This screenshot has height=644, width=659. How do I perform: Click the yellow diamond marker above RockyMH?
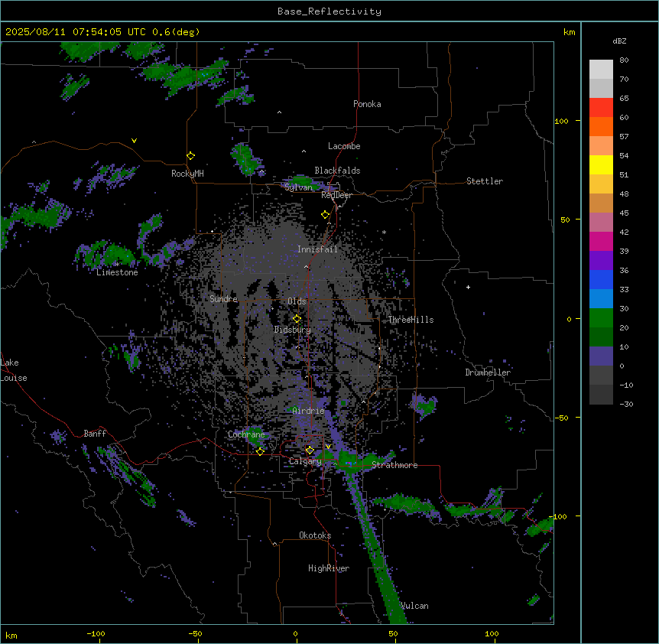click(190, 156)
